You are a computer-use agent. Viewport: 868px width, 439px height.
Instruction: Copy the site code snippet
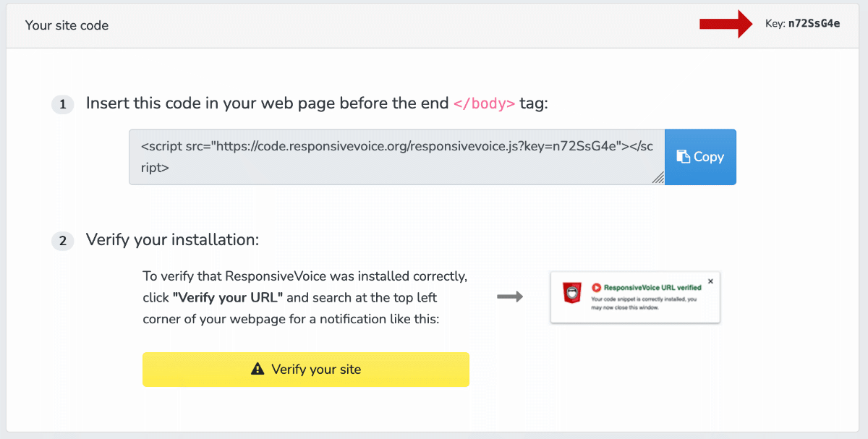[700, 157]
